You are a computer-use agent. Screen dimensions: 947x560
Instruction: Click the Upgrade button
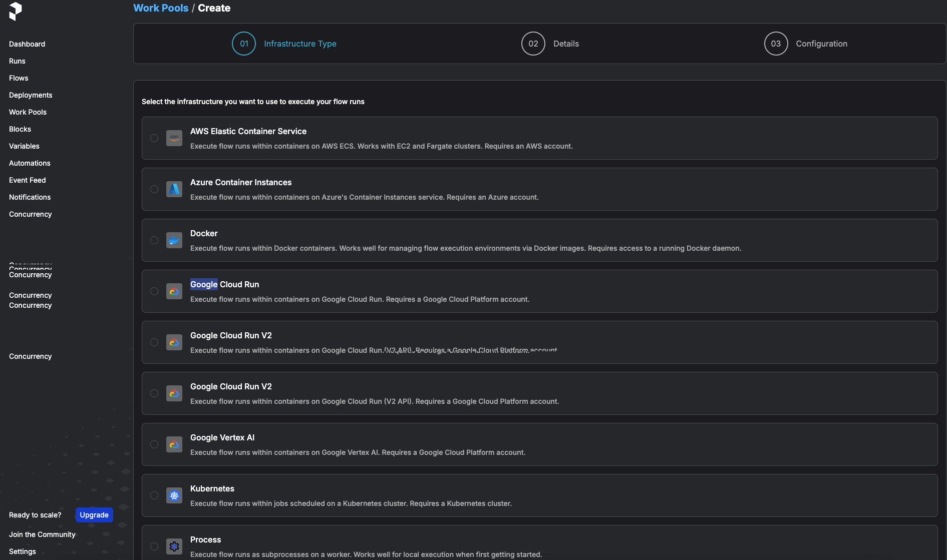coord(94,515)
